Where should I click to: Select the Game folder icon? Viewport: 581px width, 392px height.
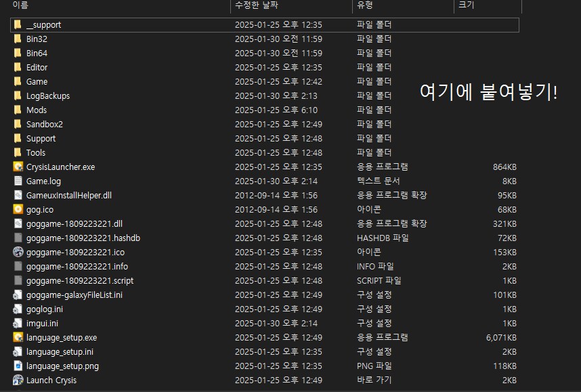point(18,81)
